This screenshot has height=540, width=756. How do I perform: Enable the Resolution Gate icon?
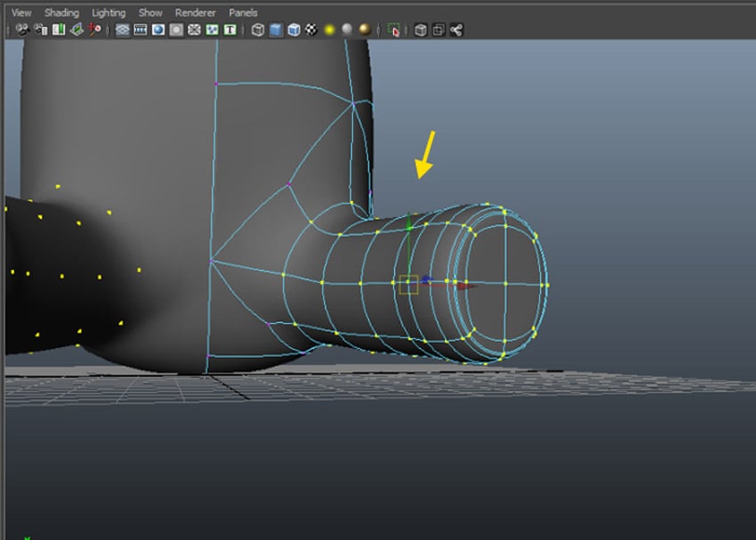click(x=157, y=29)
